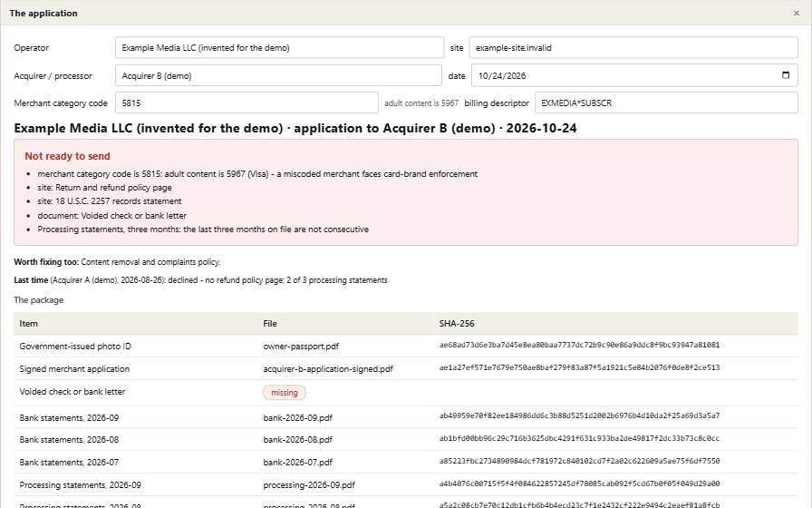The width and height of the screenshot is (812, 508).
Task: Select the "Item" column header
Action: point(28,324)
